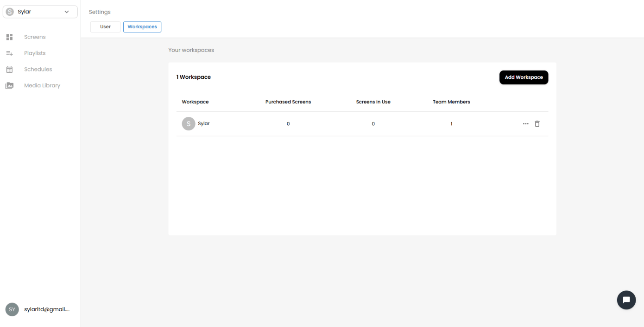Click the Sylar row's S avatar
The image size is (644, 327).
click(x=189, y=124)
